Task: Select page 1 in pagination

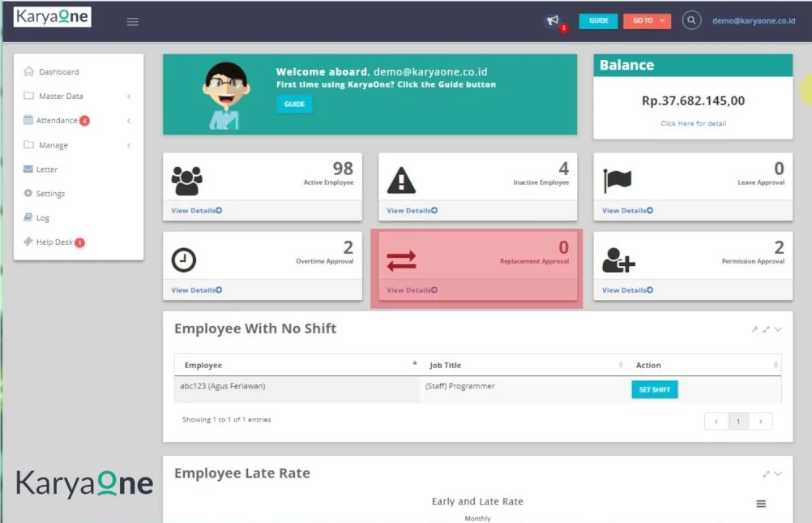Action: [738, 422]
